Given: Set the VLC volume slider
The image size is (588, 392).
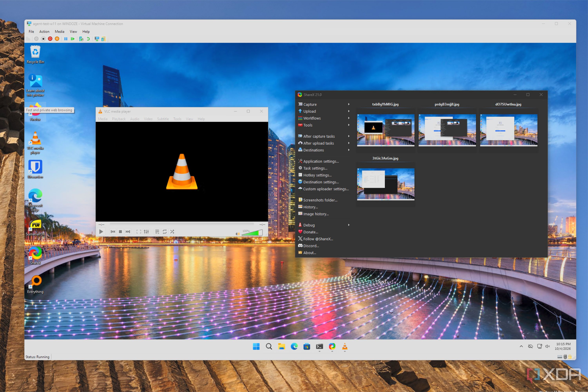Looking at the screenshot, I should tap(252, 233).
